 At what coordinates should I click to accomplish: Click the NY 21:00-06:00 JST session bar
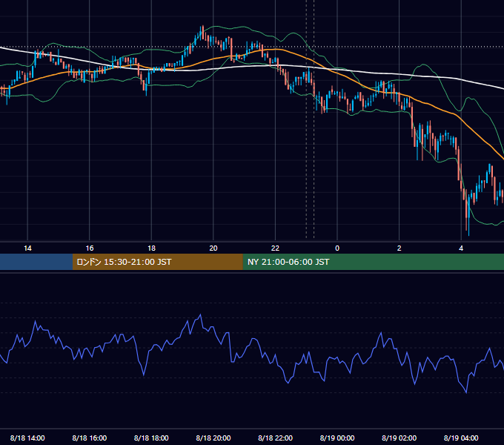point(373,262)
